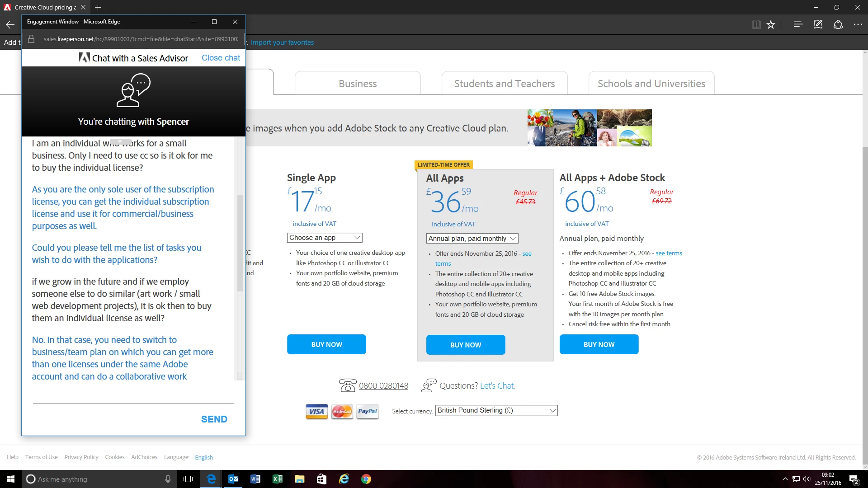The height and width of the screenshot is (488, 868).
Task: Switch to the Business tab
Action: (358, 84)
